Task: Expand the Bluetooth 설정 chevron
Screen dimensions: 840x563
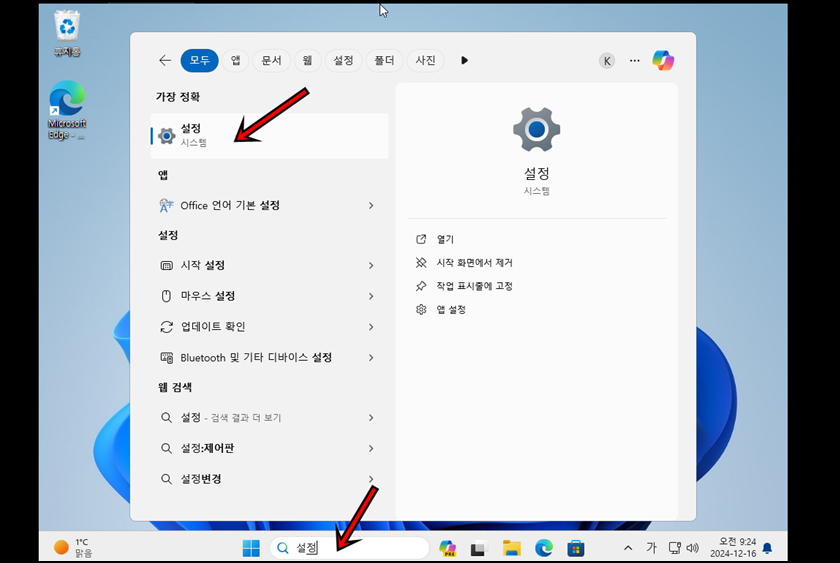Action: 371,358
